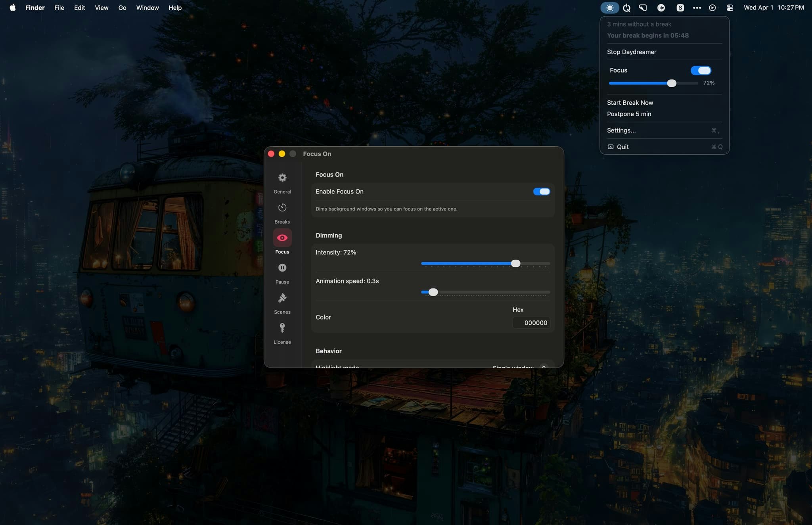Click the Animation speed slider knob
812x525 pixels.
click(x=433, y=292)
